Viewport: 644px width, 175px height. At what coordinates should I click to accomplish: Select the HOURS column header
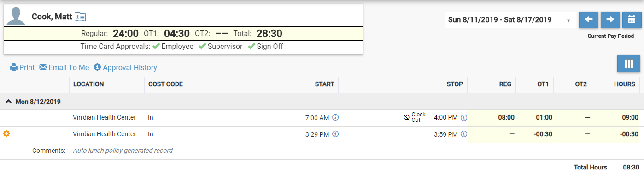[x=624, y=84]
